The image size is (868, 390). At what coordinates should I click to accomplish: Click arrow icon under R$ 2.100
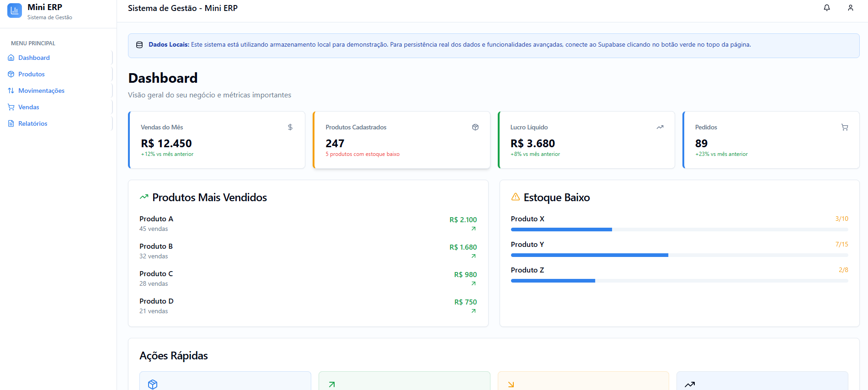coord(474,229)
